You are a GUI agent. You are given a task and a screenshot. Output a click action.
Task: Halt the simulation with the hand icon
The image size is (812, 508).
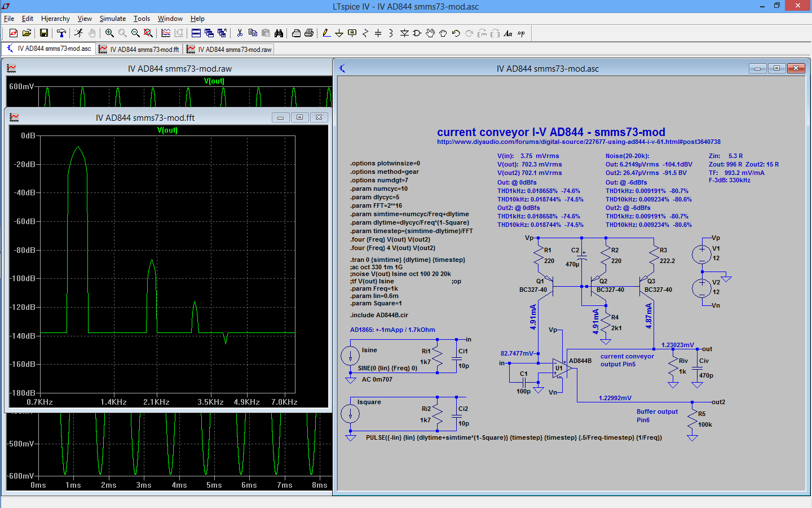click(92, 33)
